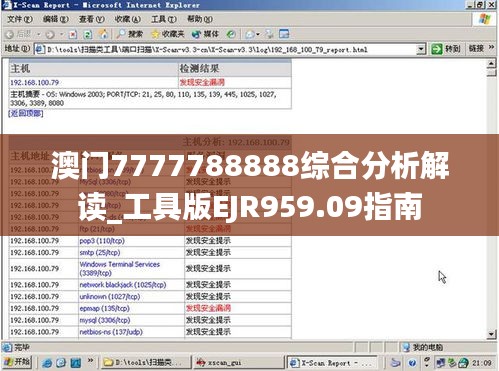Expand the Links bar chevron
The height and width of the screenshot is (371, 499).
pyautogui.click(x=491, y=48)
